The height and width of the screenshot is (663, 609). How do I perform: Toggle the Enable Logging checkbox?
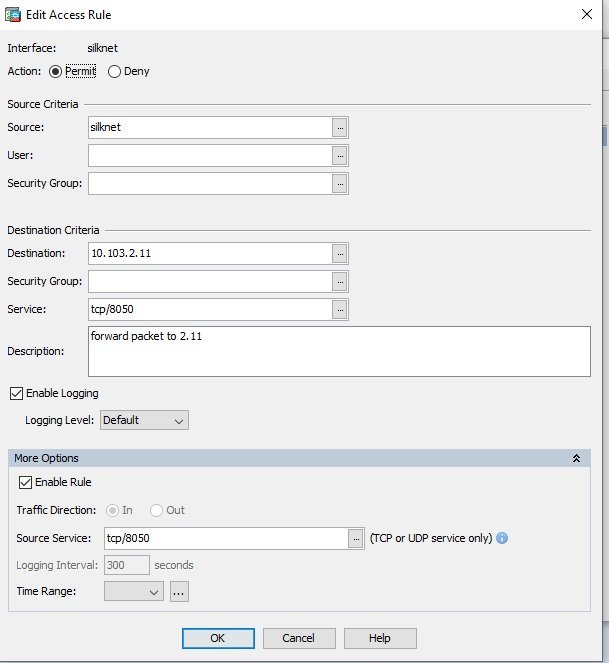[15, 394]
